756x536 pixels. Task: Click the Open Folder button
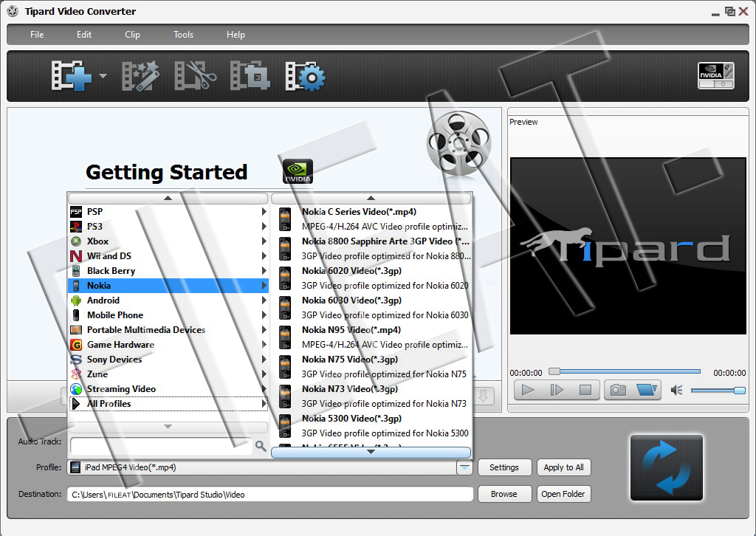point(563,494)
